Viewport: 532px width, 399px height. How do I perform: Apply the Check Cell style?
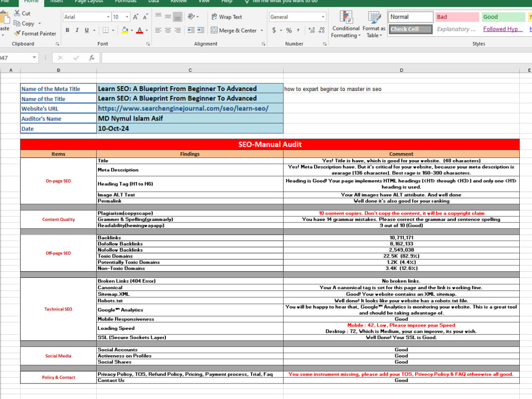[x=411, y=29]
